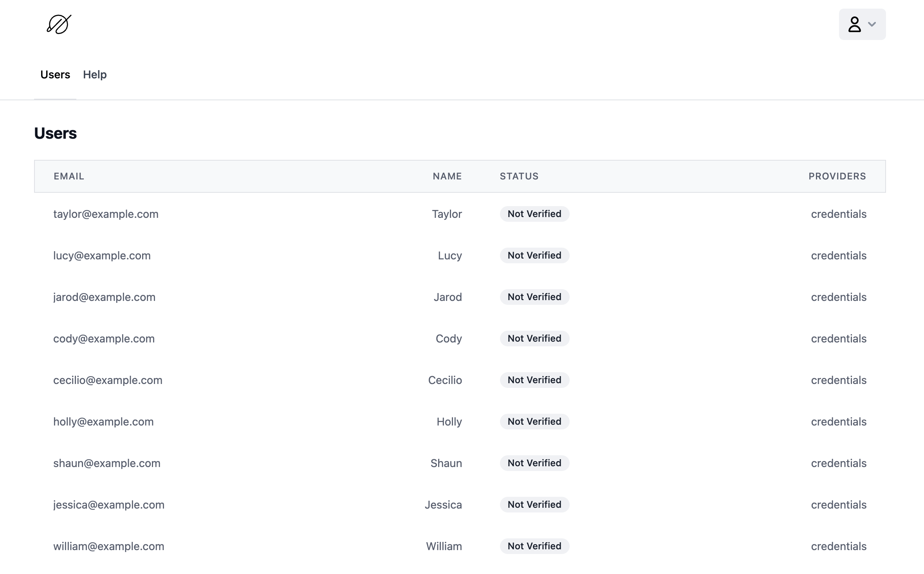Click William's Not Verified badge
Screen dimensions: 924x574
pyautogui.click(x=534, y=546)
